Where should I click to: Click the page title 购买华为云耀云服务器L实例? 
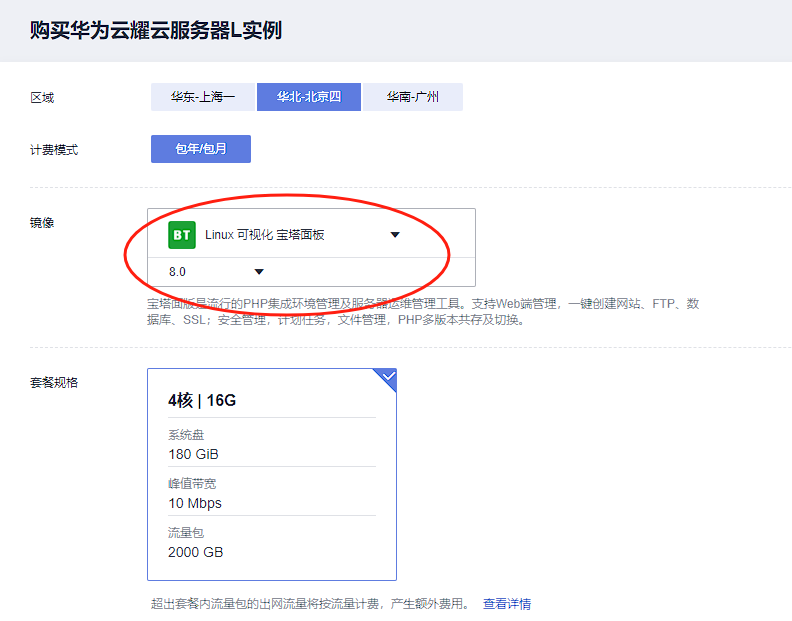click(156, 30)
